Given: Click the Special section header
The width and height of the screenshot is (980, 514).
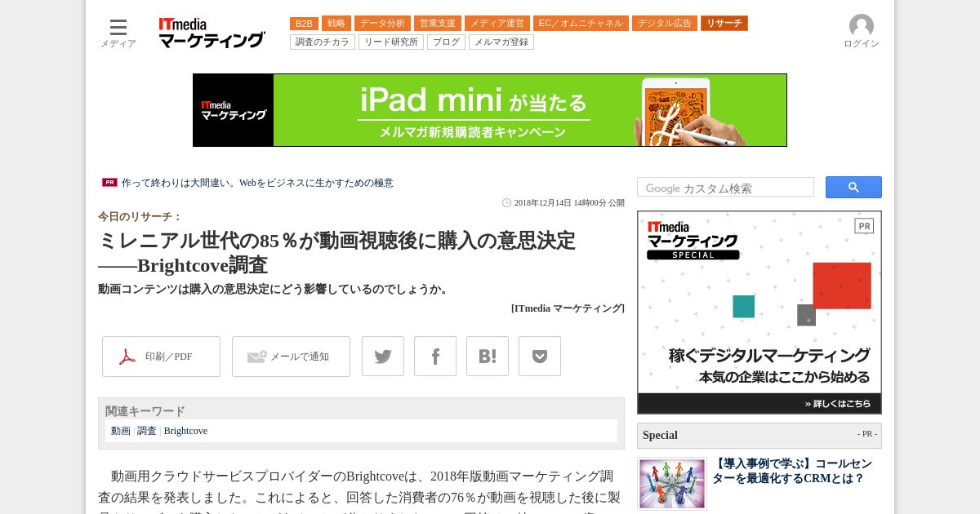Looking at the screenshot, I should tap(759, 435).
